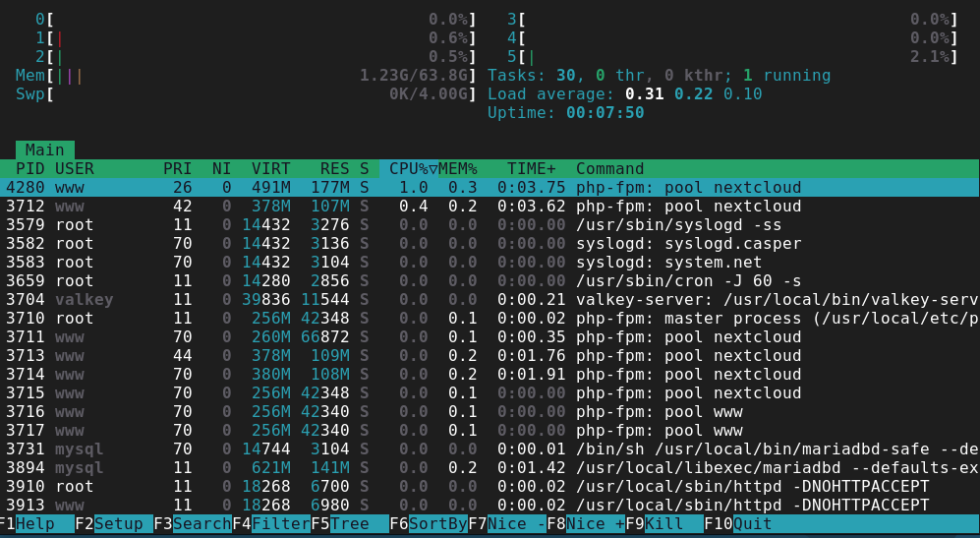Select the valkey-server process row

[490, 300]
